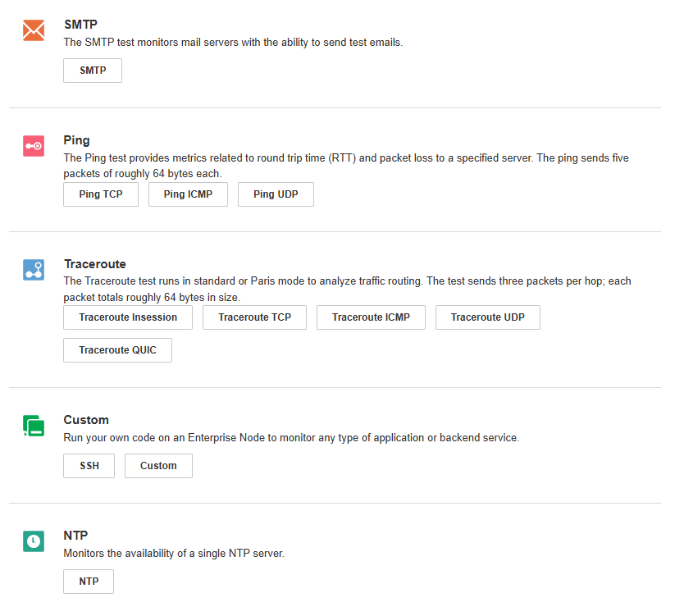675x616 pixels.
Task: Select Ping ICMP test type
Action: [x=188, y=194]
